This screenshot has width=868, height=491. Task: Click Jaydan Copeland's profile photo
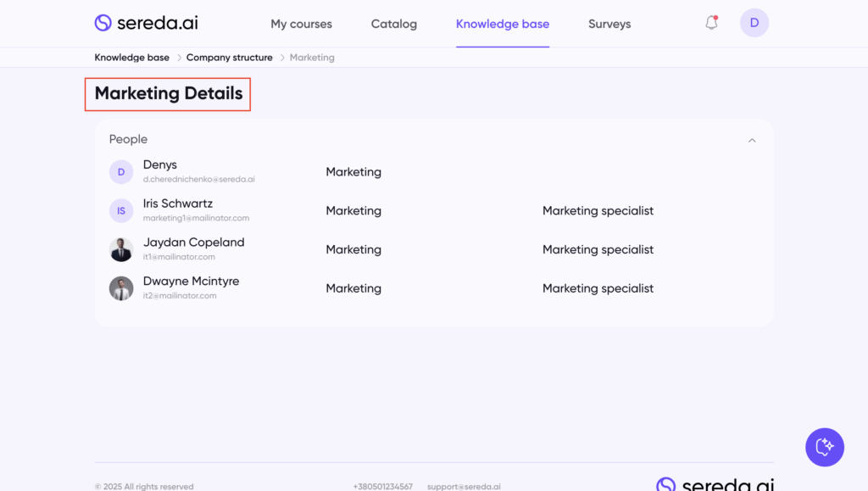(x=121, y=250)
